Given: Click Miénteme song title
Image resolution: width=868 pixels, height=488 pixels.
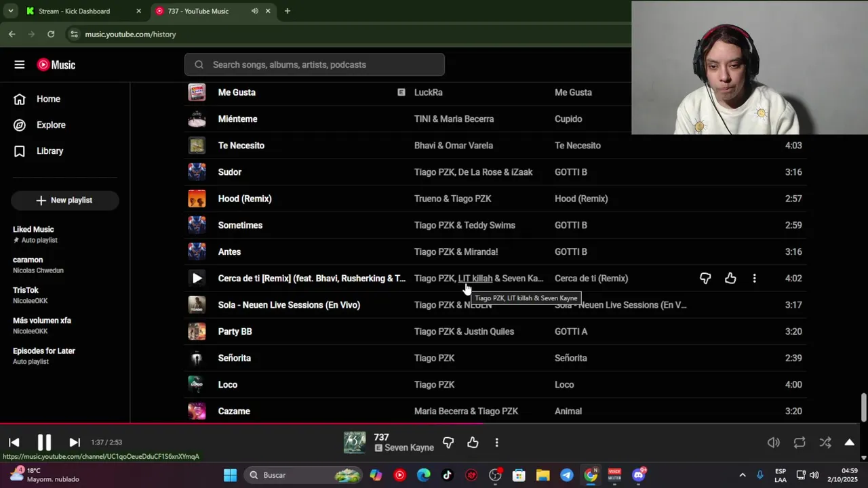Looking at the screenshot, I should 237,119.
